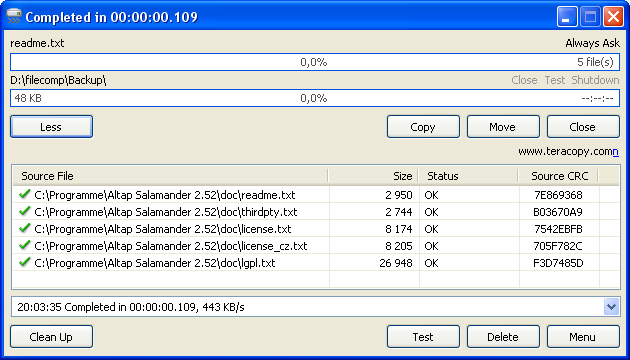Sort by Source File column header
Screen dimensions: 630x360
point(170,176)
